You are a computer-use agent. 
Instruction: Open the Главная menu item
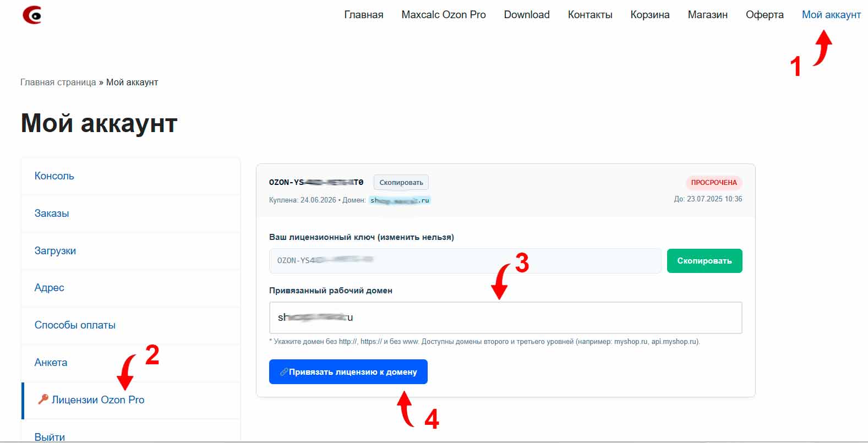coord(364,15)
